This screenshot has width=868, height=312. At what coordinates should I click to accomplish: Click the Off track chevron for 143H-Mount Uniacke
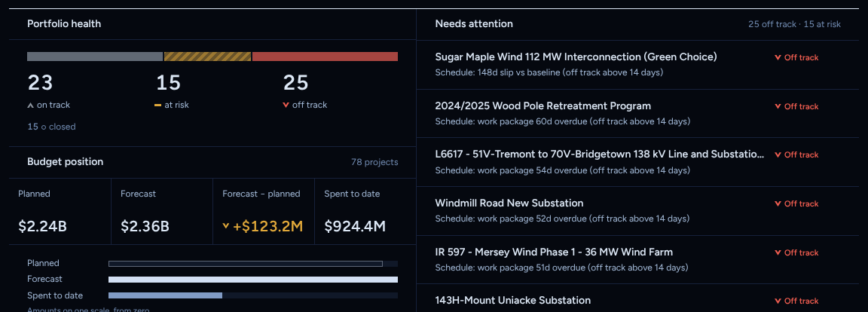click(x=778, y=301)
